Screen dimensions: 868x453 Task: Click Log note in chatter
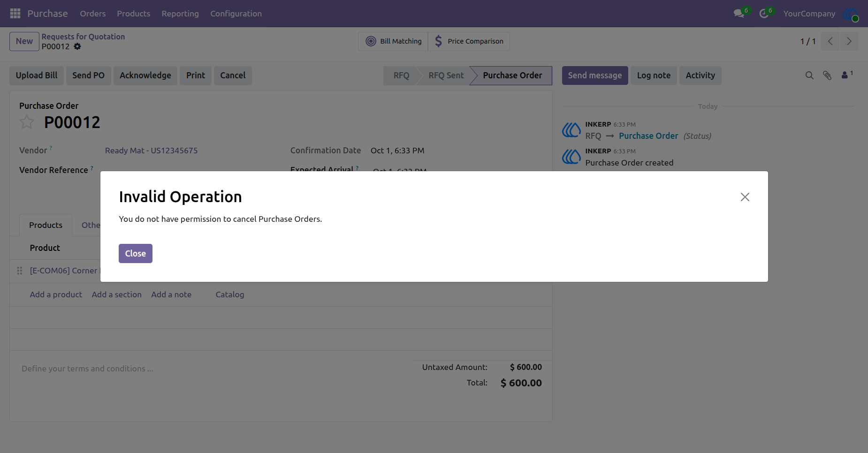tap(654, 75)
